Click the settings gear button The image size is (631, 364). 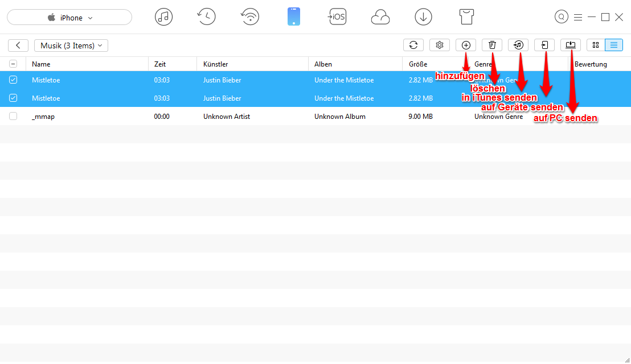439,45
